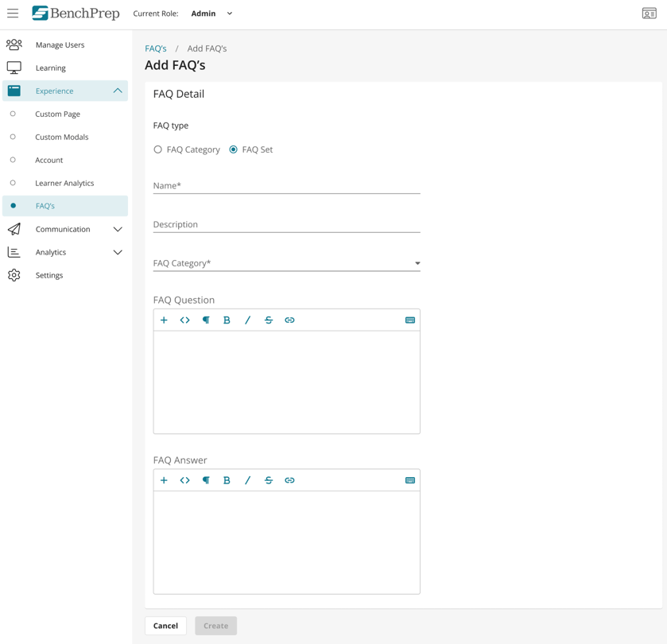Image resolution: width=667 pixels, height=644 pixels.
Task: Apply strikethrough in FAQ Answer toolbar
Action: [x=269, y=480]
